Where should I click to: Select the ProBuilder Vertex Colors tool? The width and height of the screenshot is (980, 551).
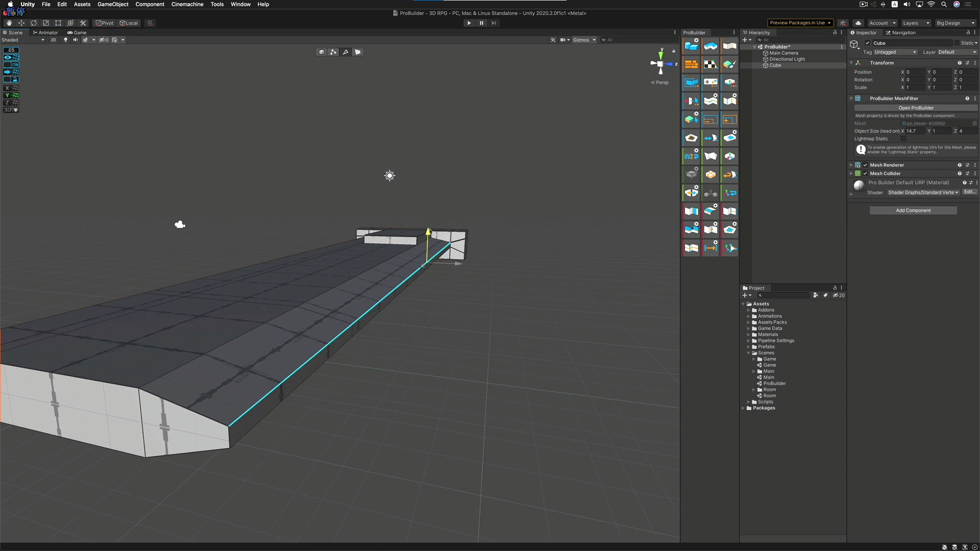(729, 64)
